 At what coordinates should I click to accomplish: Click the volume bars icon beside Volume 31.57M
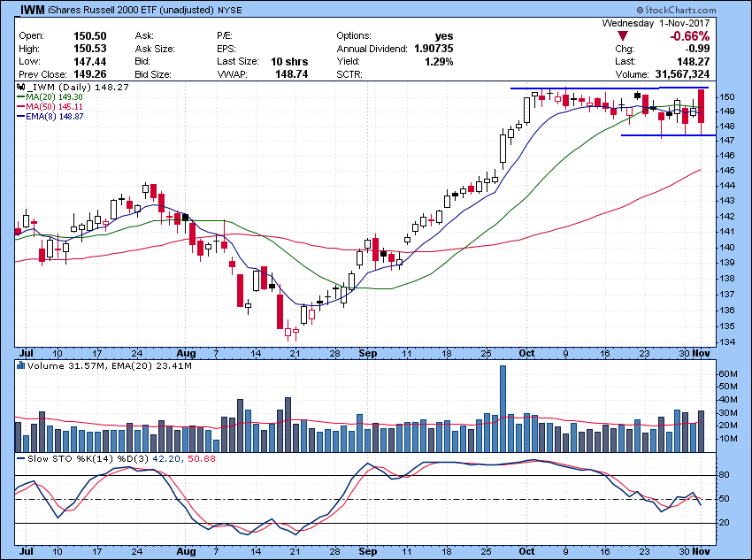click(20, 366)
